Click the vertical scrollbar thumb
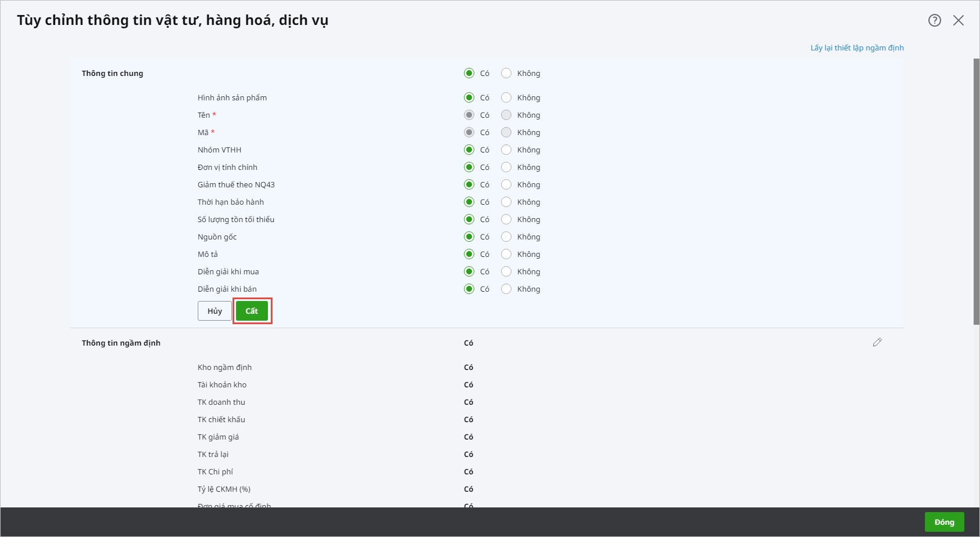This screenshot has width=980, height=537. pyautogui.click(x=976, y=191)
